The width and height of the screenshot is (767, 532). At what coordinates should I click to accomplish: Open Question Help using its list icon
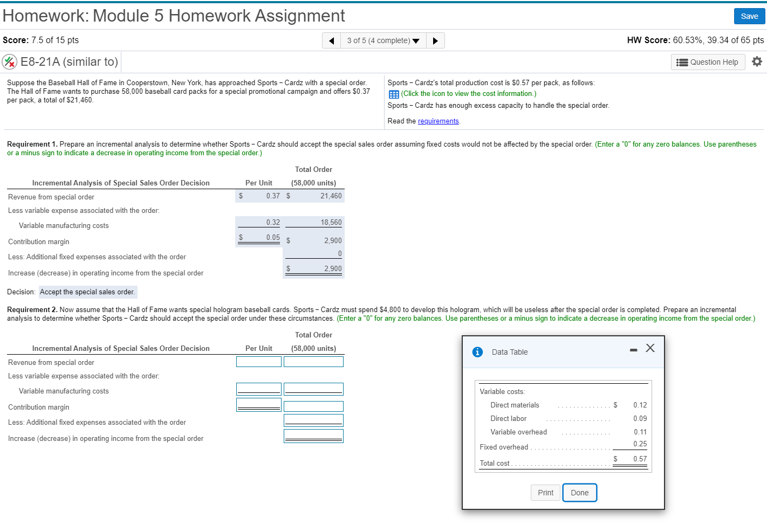click(x=708, y=61)
